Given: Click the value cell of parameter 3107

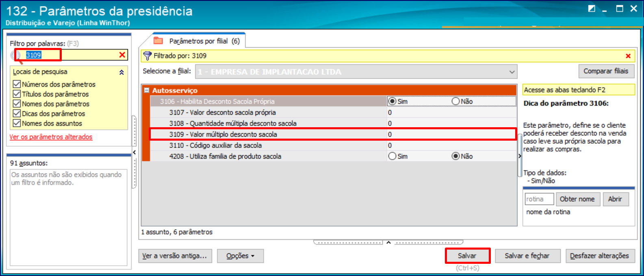Looking at the screenshot, I should pos(451,113).
